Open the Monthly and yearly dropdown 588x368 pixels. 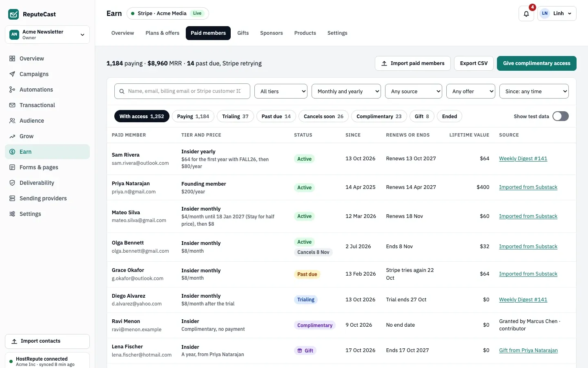click(x=346, y=92)
